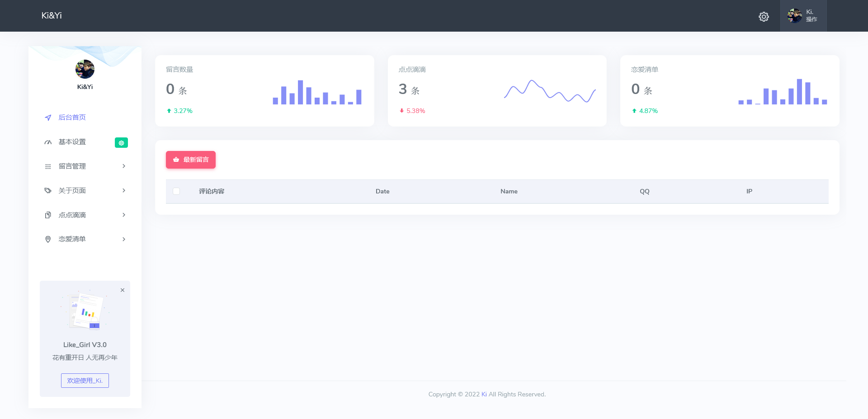The image size is (868, 419).
Task: Click the tag icon beside 关于页面
Action: point(48,191)
